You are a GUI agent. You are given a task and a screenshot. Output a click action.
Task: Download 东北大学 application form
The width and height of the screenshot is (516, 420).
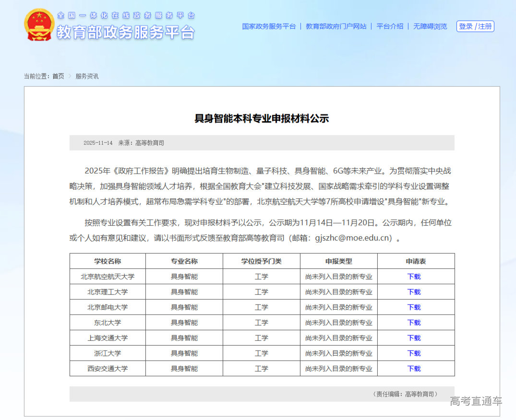[414, 322]
